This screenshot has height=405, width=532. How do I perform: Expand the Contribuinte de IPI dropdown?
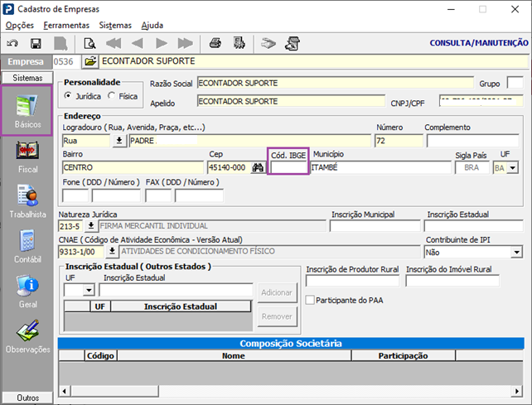coord(516,253)
